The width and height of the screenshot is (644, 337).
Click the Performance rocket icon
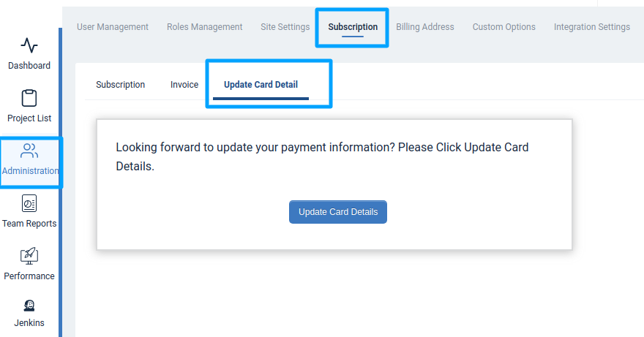pos(29,256)
